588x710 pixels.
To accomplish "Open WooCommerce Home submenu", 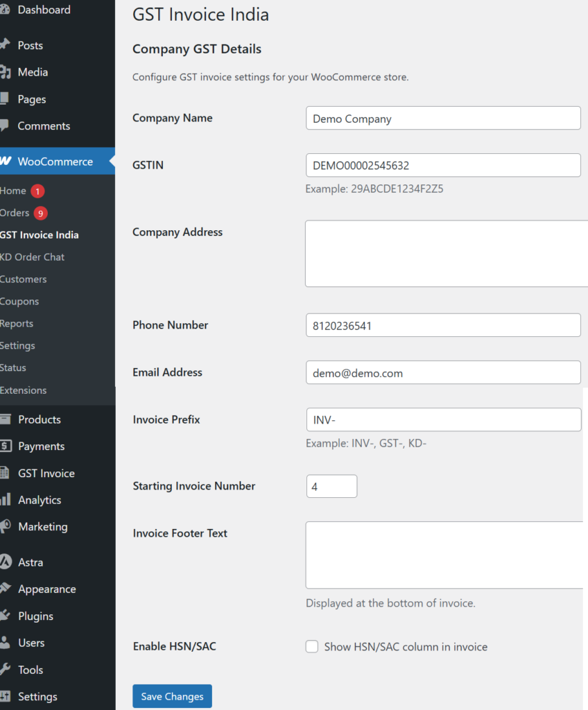I will [x=13, y=191].
